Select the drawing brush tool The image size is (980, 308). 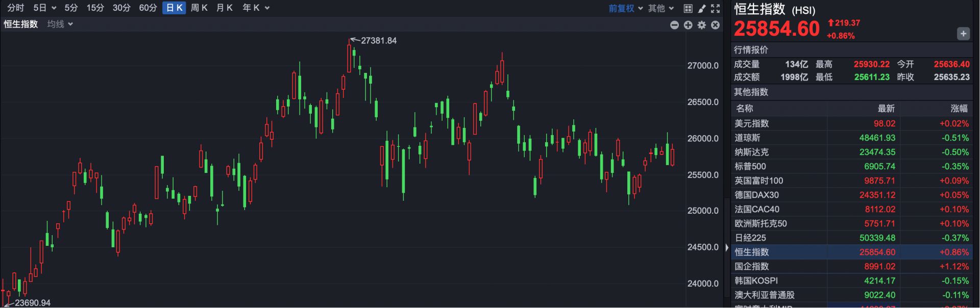702,8
